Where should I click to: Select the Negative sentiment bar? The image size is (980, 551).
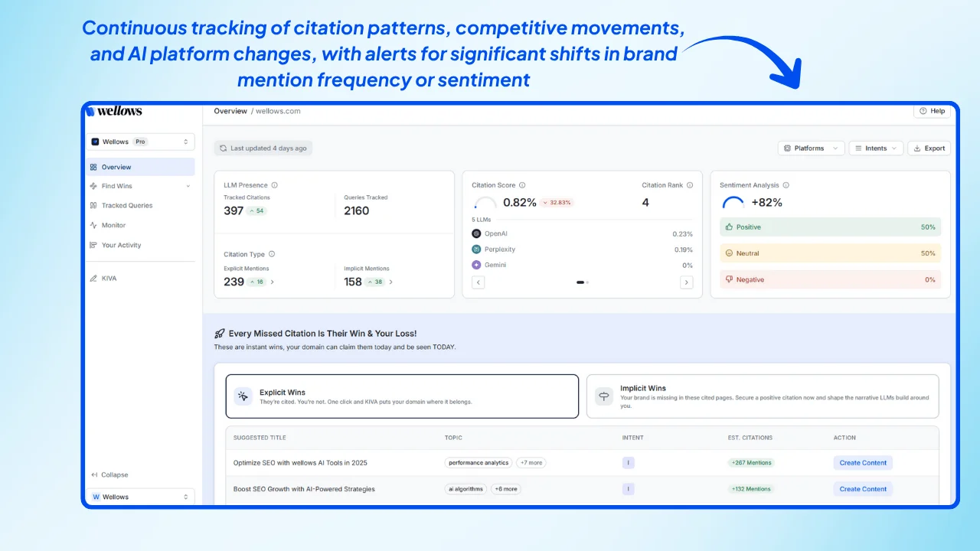(831, 279)
